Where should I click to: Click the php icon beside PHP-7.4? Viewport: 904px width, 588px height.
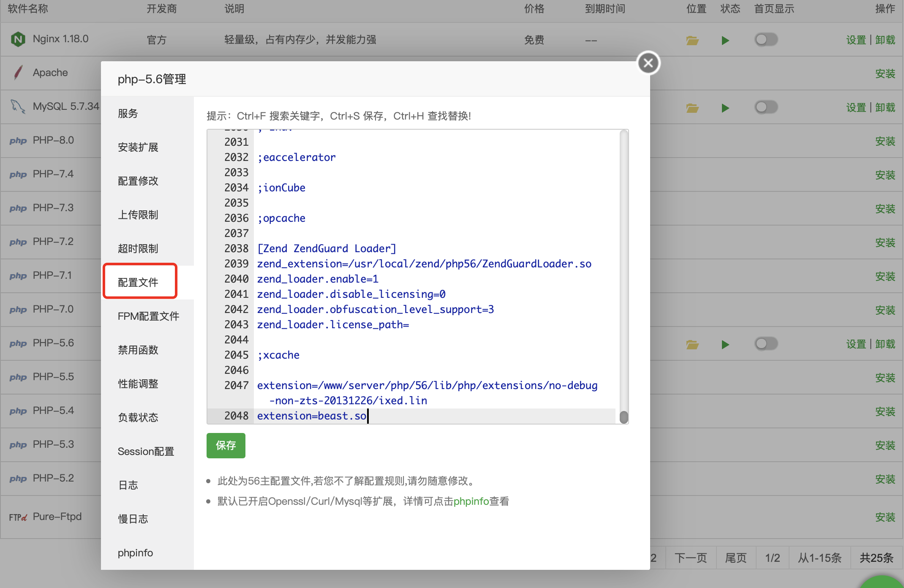pos(18,174)
